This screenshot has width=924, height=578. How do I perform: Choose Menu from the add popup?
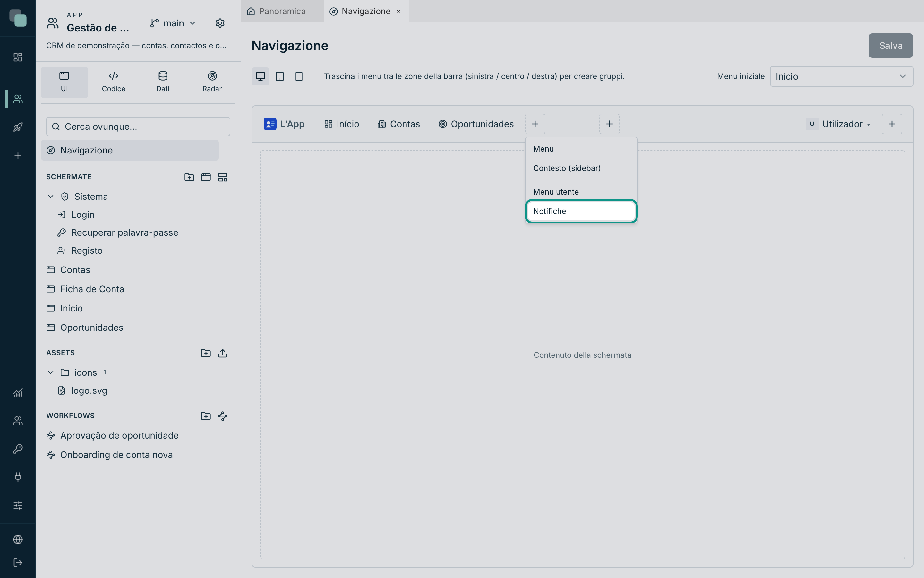tap(581, 149)
